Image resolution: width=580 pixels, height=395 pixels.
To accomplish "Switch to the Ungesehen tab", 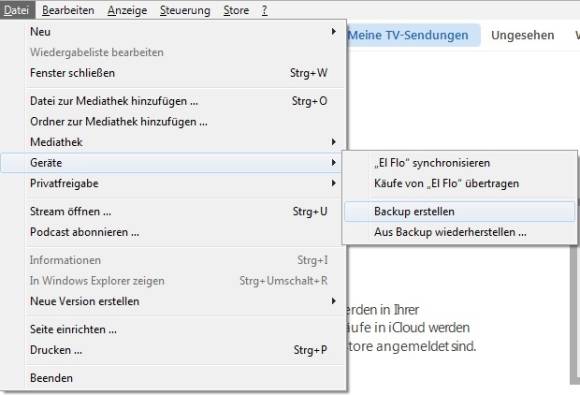I will tap(522, 35).
